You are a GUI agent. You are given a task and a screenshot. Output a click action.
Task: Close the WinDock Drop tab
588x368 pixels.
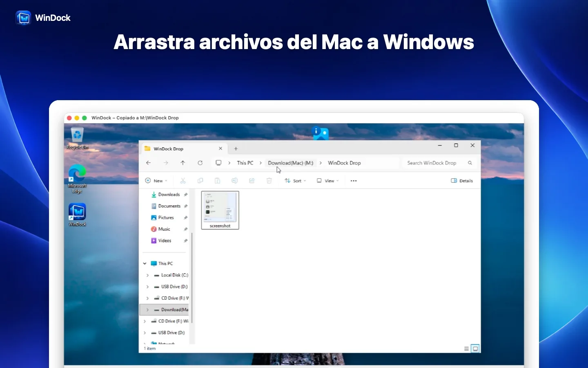pyautogui.click(x=220, y=148)
